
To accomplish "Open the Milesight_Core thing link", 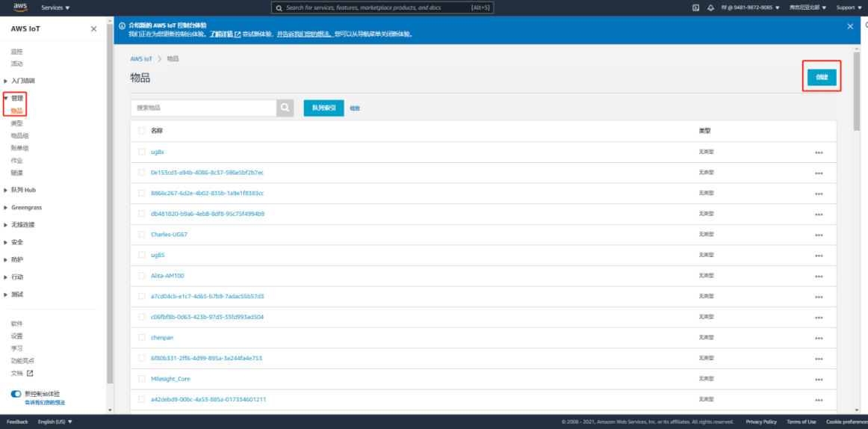I will 170,379.
